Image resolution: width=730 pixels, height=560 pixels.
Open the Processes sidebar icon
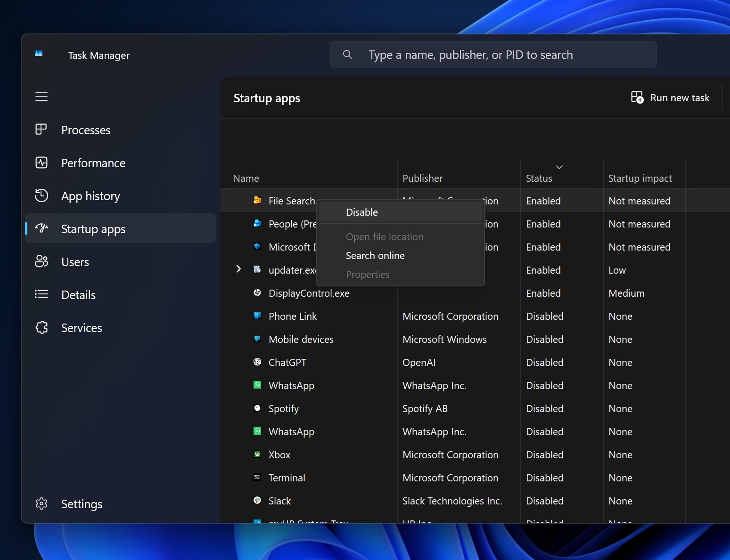(x=41, y=130)
